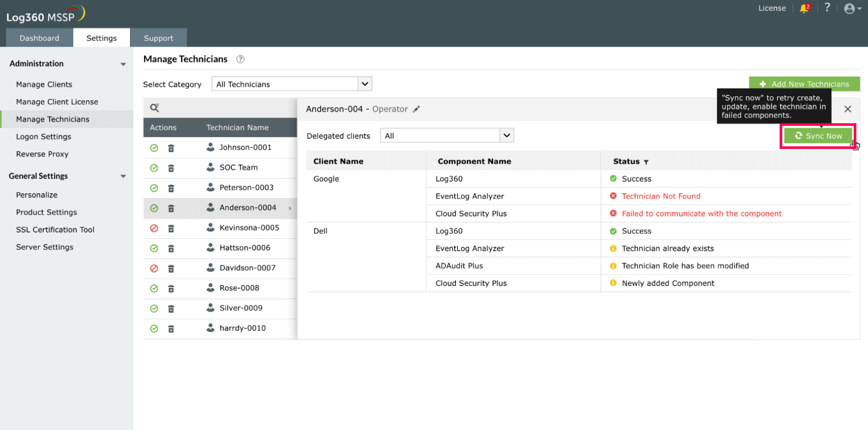Delete technician Kevinsona-0005
The image size is (868, 430).
pyautogui.click(x=171, y=229)
